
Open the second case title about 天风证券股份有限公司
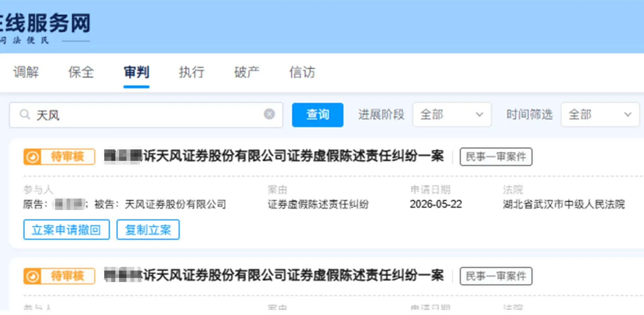(x=274, y=276)
